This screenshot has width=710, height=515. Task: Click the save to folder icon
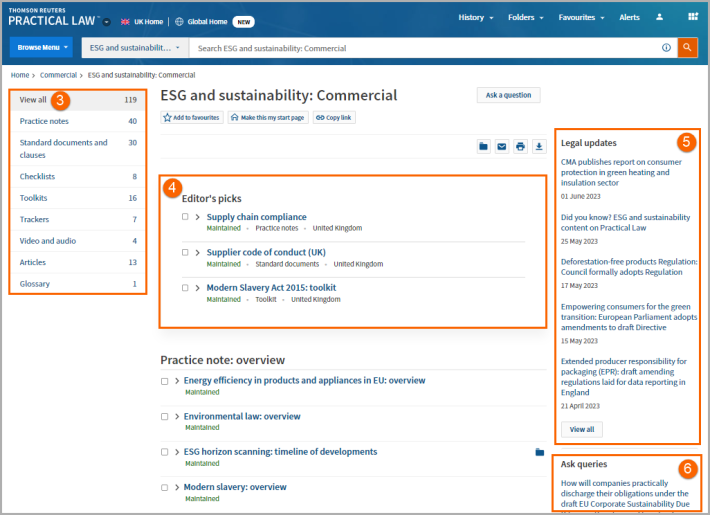click(x=484, y=146)
